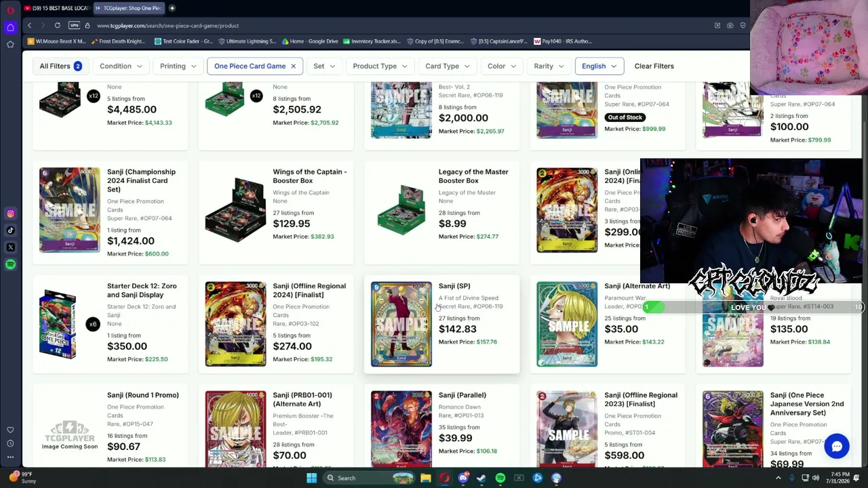868x488 pixels.
Task: Click Sanji (Alternate Art) $35.00 card image
Action: tap(567, 324)
